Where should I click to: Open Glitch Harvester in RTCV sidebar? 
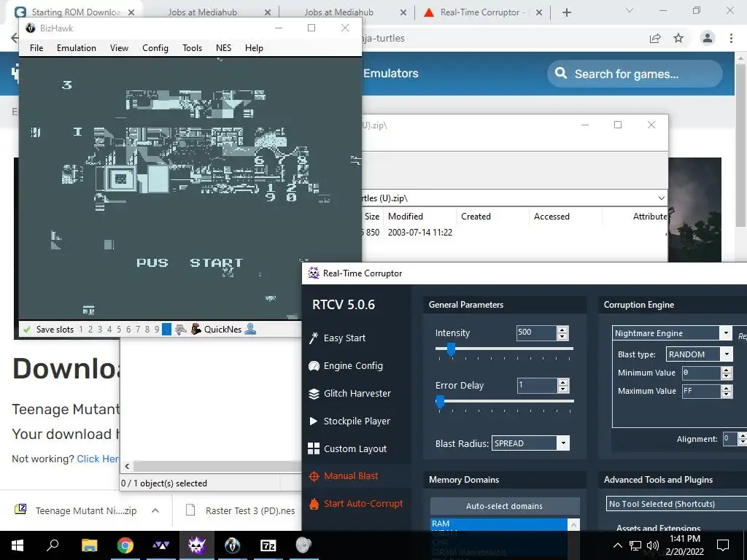349,393
